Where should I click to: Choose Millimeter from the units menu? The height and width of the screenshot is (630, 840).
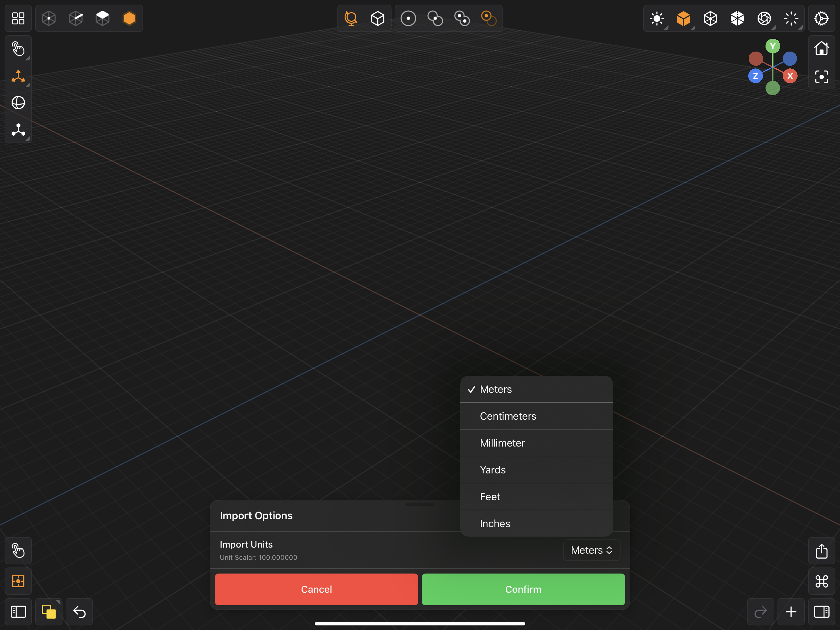pos(536,443)
